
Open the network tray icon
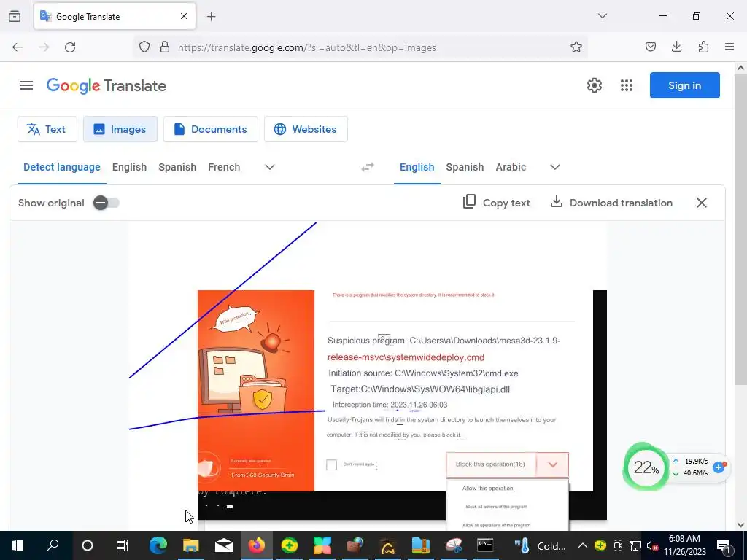(x=635, y=545)
